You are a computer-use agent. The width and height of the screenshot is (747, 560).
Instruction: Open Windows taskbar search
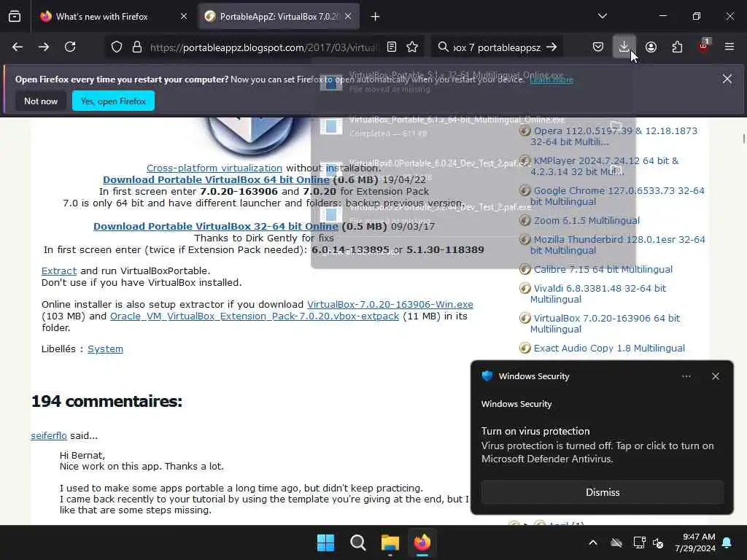click(x=357, y=542)
